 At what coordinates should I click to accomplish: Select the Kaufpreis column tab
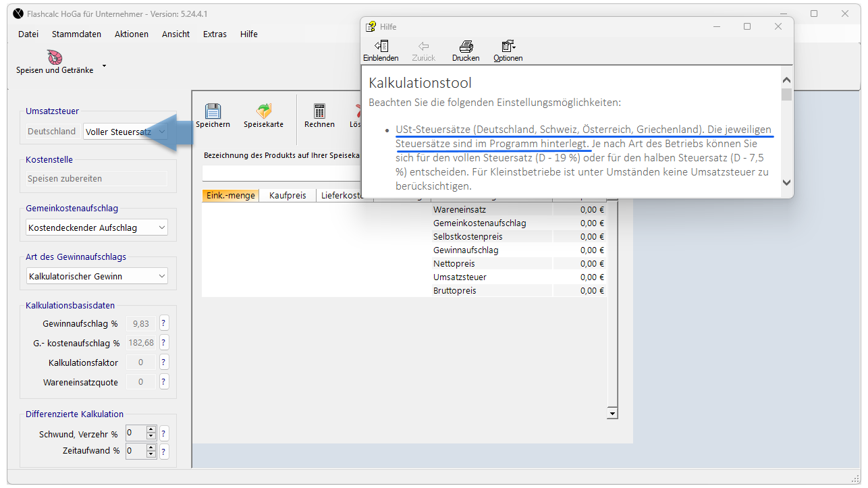[288, 195]
